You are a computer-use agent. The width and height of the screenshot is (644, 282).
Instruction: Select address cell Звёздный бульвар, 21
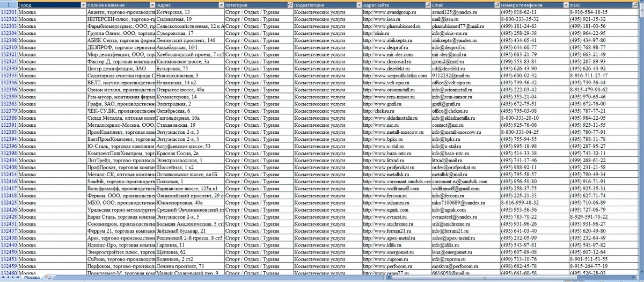[190, 231]
